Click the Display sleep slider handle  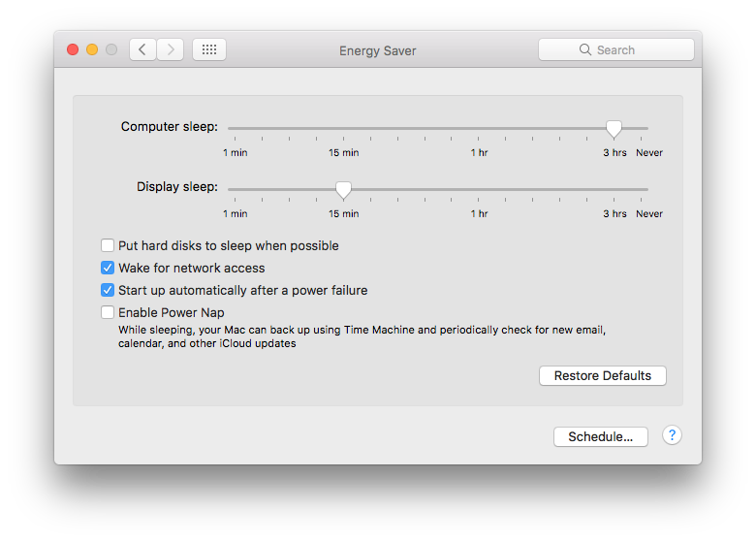pyautogui.click(x=343, y=189)
